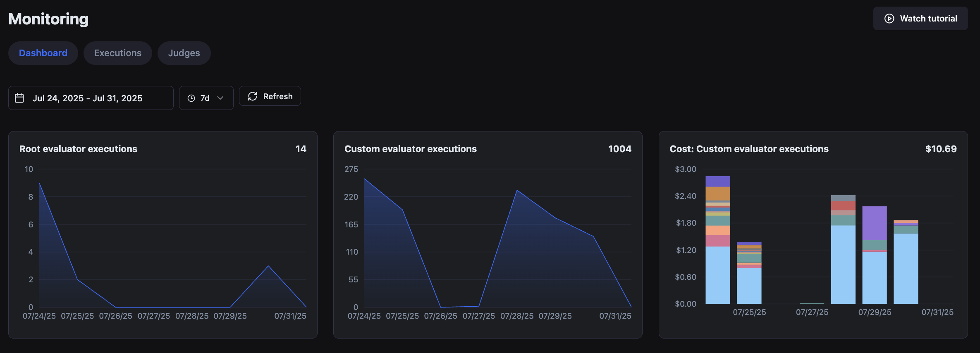Expand the 7d chevron arrow
Viewport: 980px width, 353px height.
(220, 98)
